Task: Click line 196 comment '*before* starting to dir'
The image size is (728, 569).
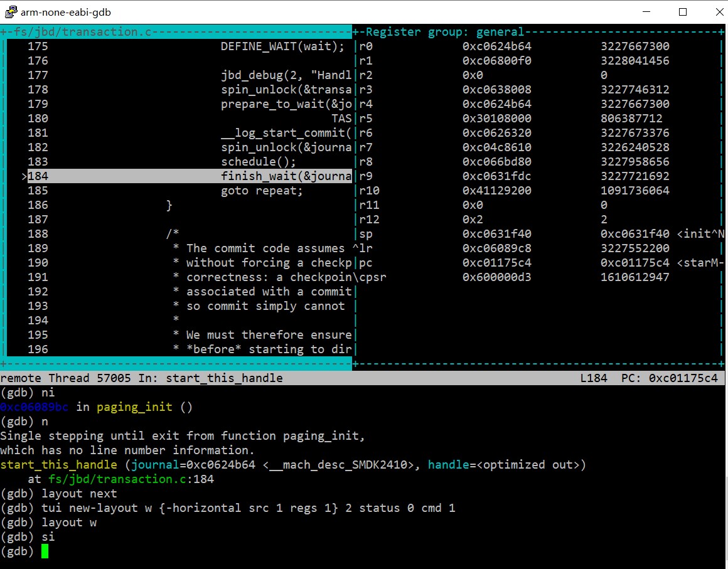Action: coord(269,349)
